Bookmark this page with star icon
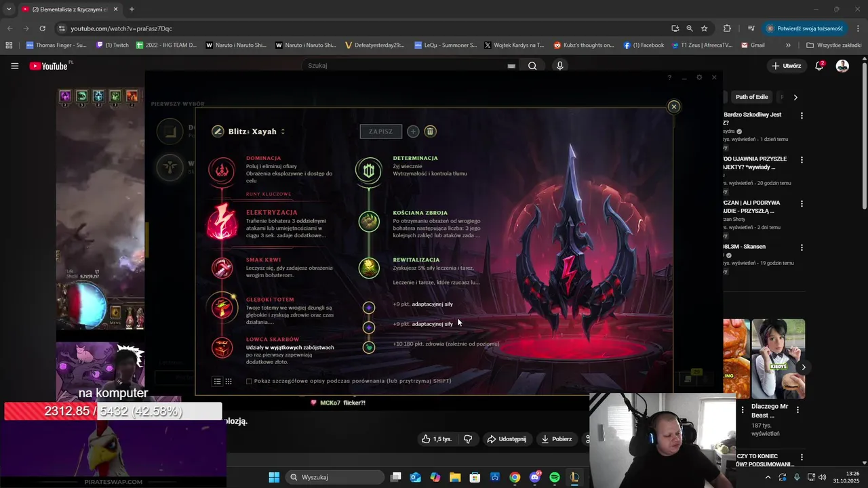 (x=705, y=28)
